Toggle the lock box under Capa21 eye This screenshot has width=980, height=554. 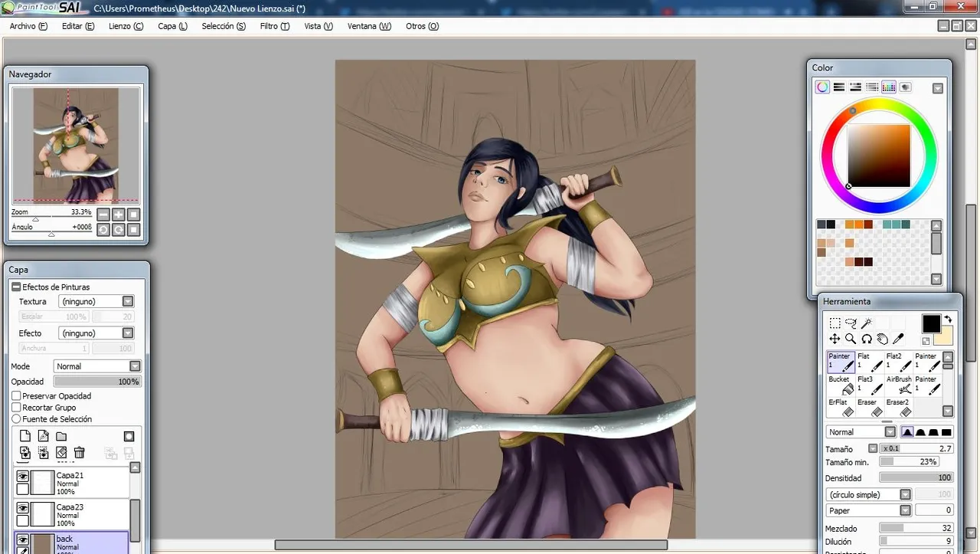tap(23, 489)
